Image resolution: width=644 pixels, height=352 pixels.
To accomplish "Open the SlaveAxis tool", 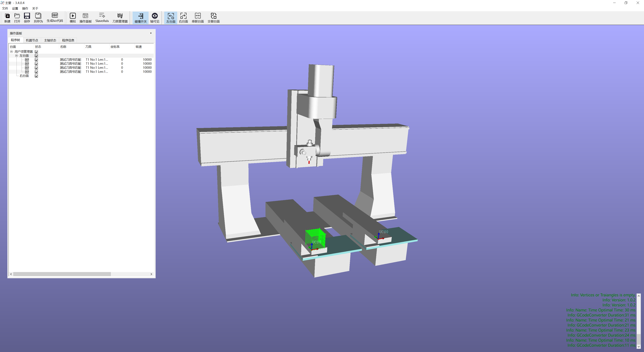I will pyautogui.click(x=102, y=17).
